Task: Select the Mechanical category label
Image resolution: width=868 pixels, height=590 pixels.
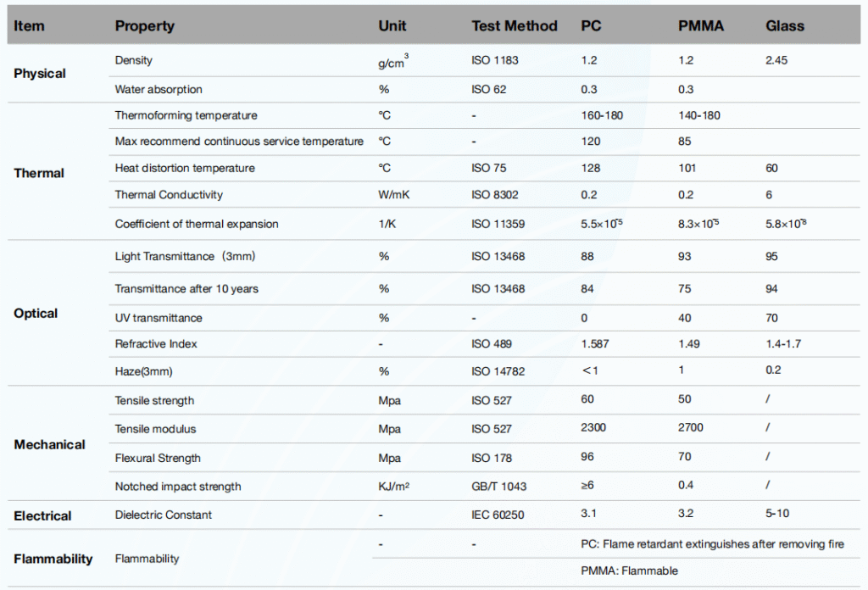Action: coord(49,445)
